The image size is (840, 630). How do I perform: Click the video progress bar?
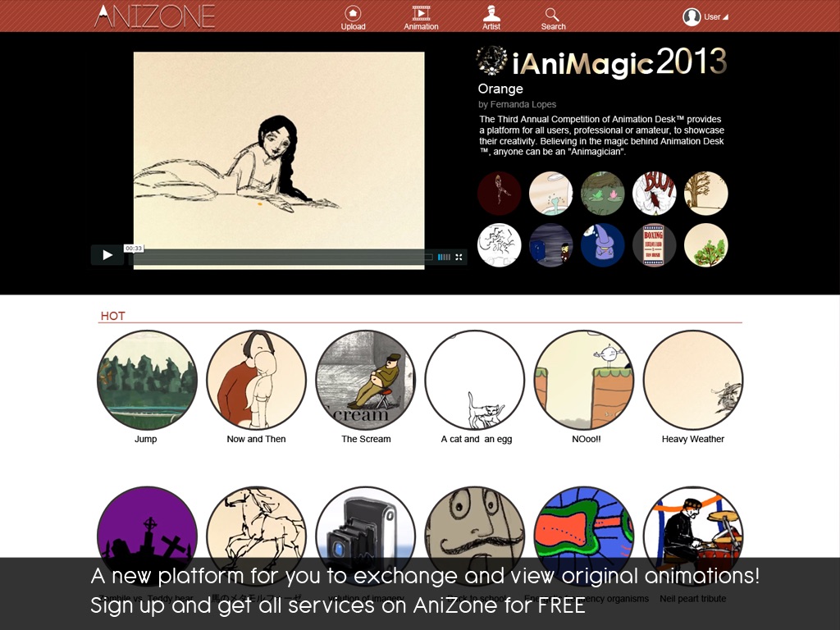click(x=279, y=257)
